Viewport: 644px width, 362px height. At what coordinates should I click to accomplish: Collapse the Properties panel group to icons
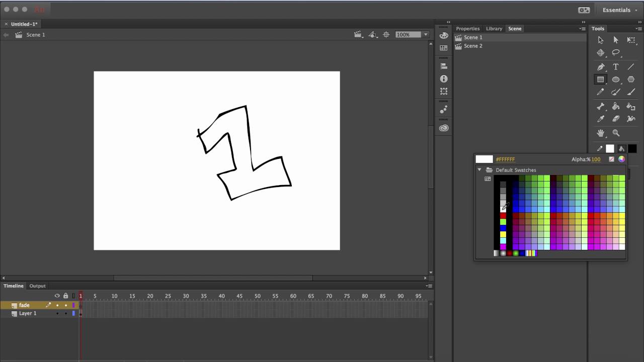pyautogui.click(x=584, y=22)
